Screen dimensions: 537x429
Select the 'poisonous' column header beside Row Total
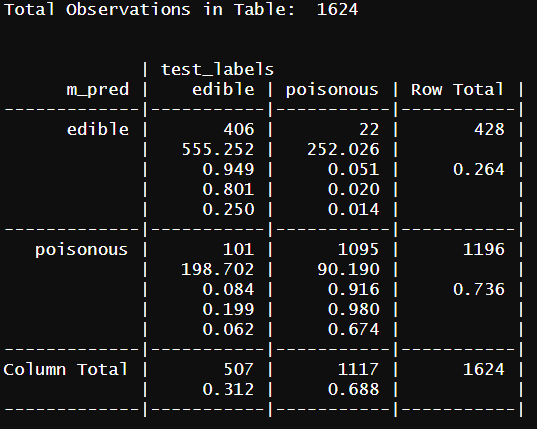tap(332, 90)
